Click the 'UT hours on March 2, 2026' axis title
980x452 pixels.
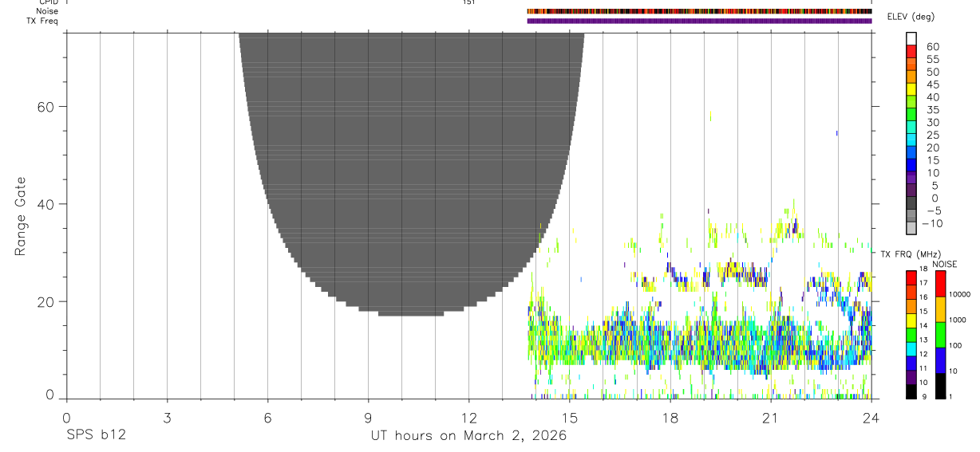click(x=468, y=436)
